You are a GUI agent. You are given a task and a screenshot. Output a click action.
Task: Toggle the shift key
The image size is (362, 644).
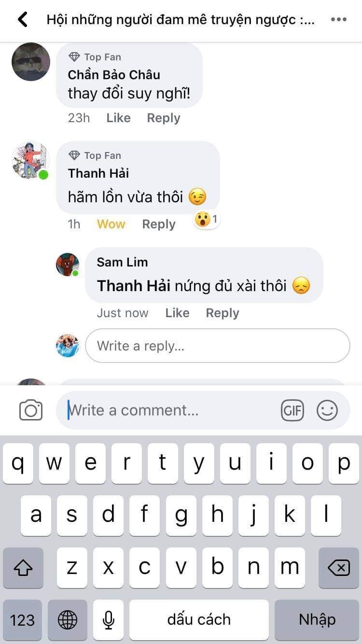coord(23,568)
